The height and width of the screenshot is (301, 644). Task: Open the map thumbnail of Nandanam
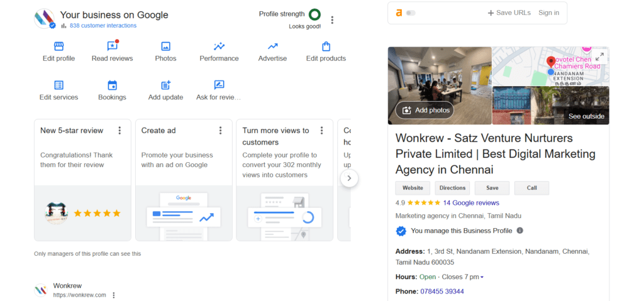[551, 66]
